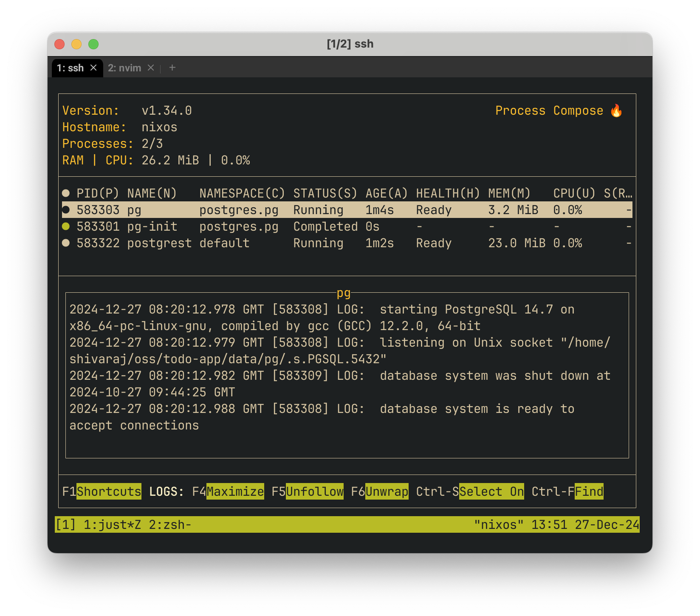Enable Select On mode via Ctrl-S shortcut
The width and height of the screenshot is (700, 616).
pyautogui.click(x=491, y=492)
